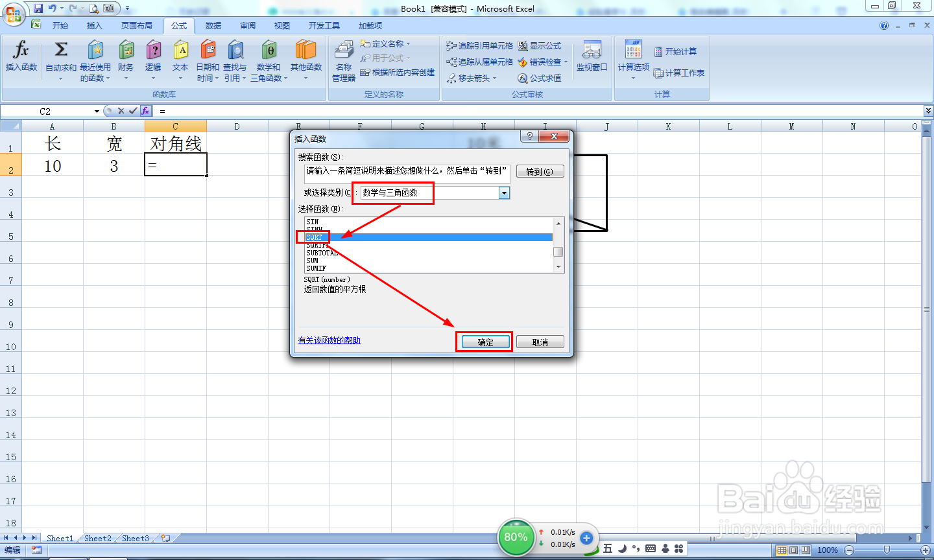Click Evaluate Formula (公式求值)
Viewport: 934px width, 560px height.
540,78
